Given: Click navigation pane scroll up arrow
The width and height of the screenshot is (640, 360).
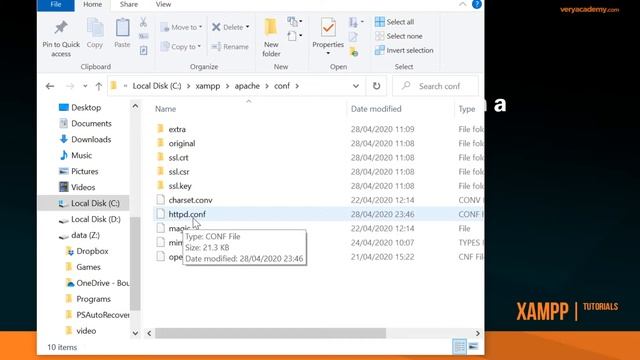Looking at the screenshot, I should (135, 107).
